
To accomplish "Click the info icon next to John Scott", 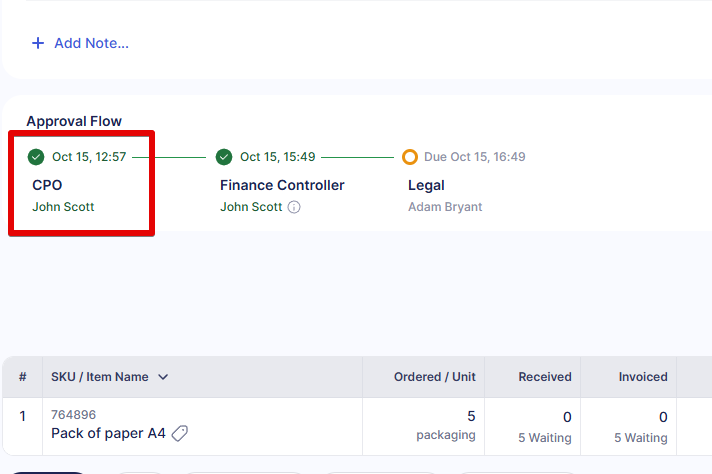I will [x=294, y=208].
